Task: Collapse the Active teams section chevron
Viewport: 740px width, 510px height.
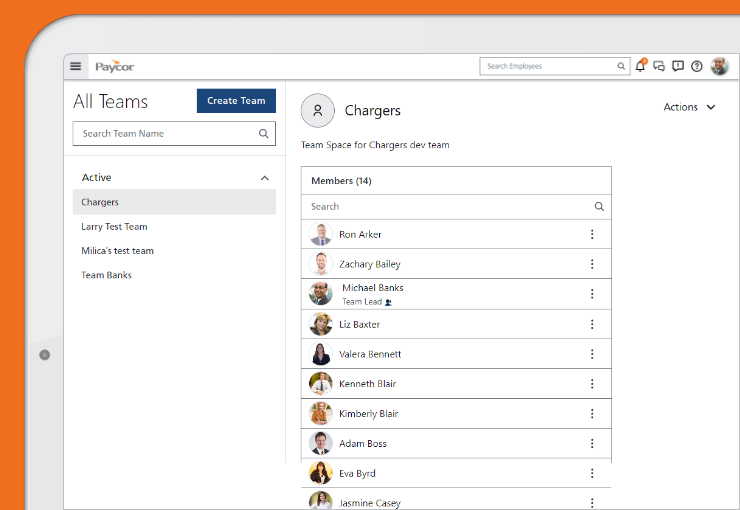Action: [x=265, y=178]
